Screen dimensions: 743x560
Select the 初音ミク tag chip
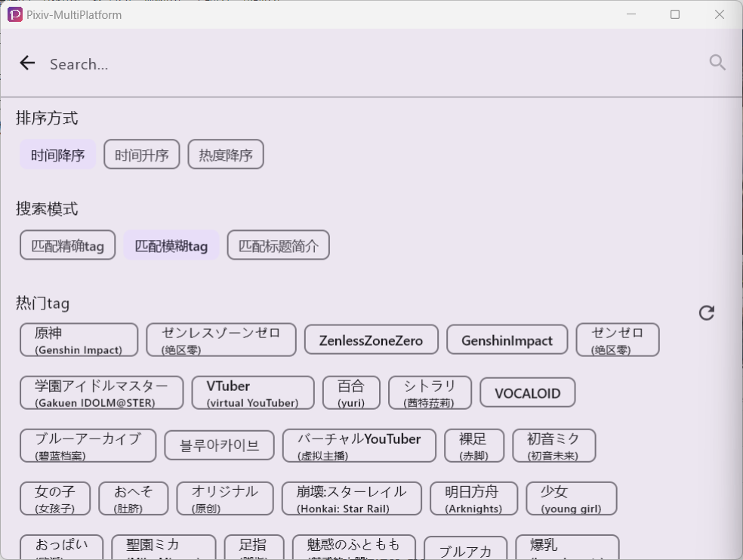(554, 446)
